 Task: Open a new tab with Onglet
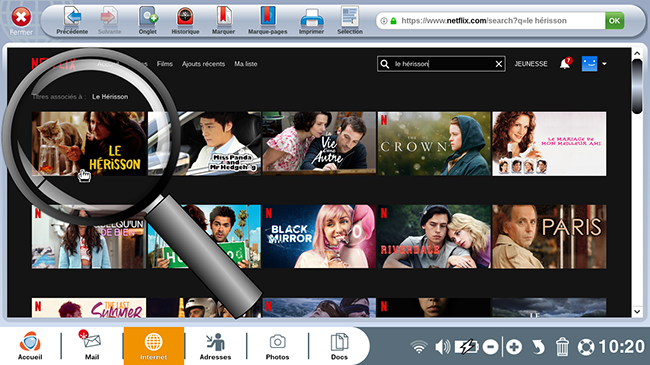coord(148,21)
